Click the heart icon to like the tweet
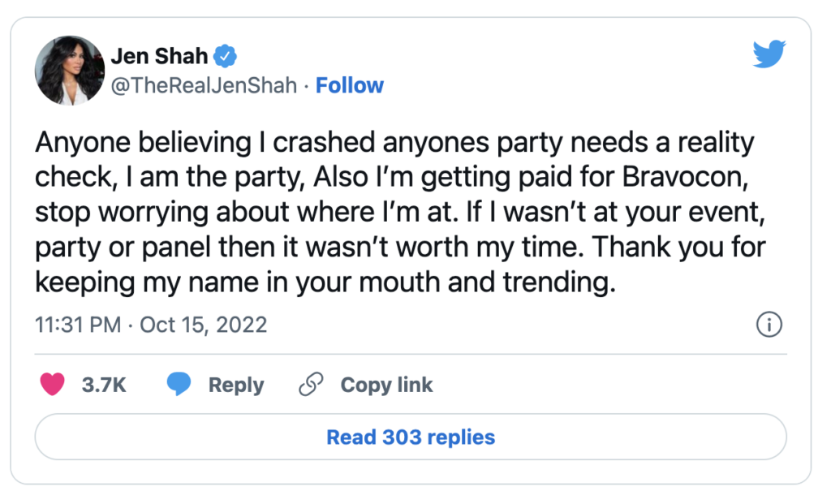Image resolution: width=831 pixels, height=504 pixels. click(52, 384)
